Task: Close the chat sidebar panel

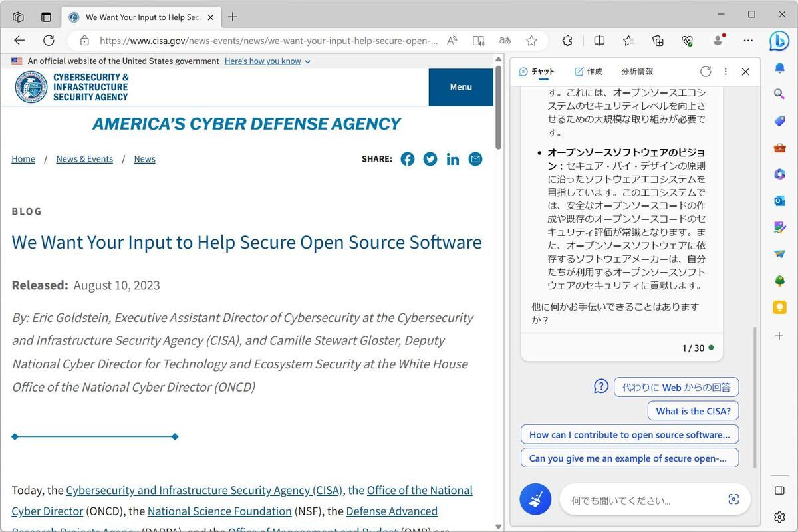Action: pyautogui.click(x=745, y=72)
